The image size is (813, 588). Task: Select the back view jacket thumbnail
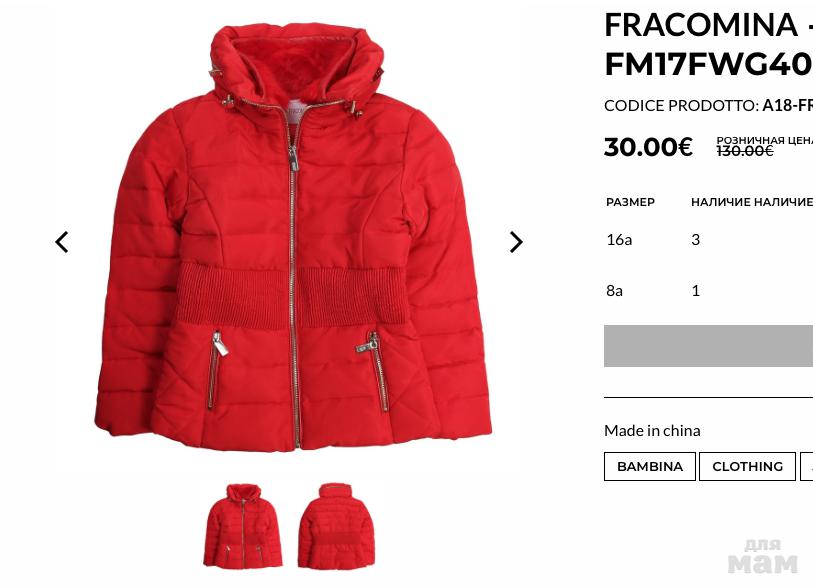click(336, 526)
